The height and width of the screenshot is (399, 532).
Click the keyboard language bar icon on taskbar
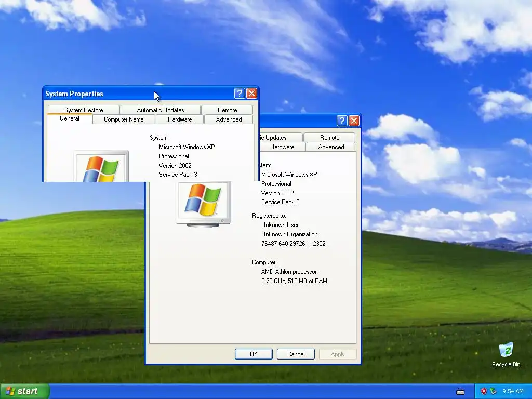tap(460, 392)
